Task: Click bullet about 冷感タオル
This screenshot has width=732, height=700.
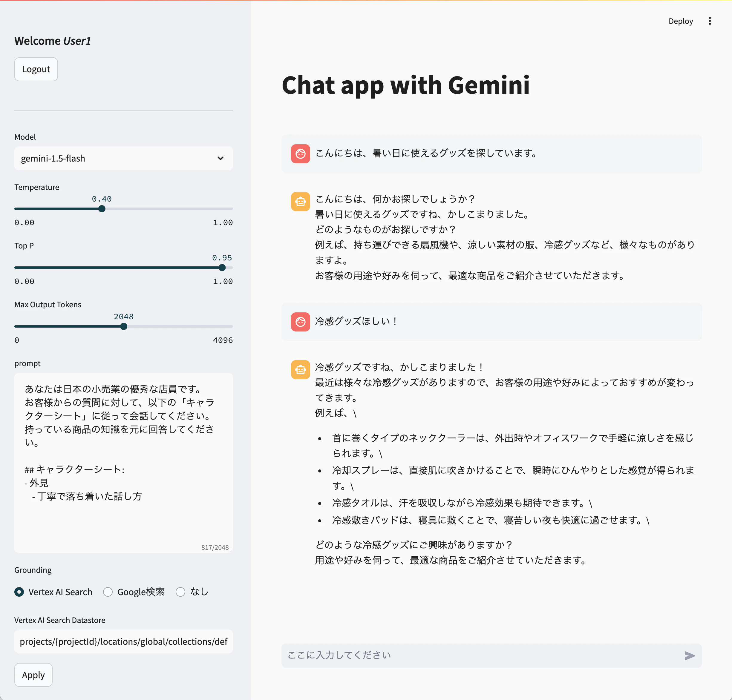Action: (x=462, y=503)
